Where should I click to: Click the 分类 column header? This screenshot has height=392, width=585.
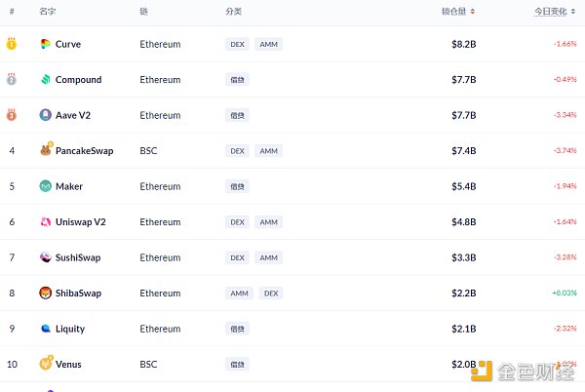(x=233, y=12)
